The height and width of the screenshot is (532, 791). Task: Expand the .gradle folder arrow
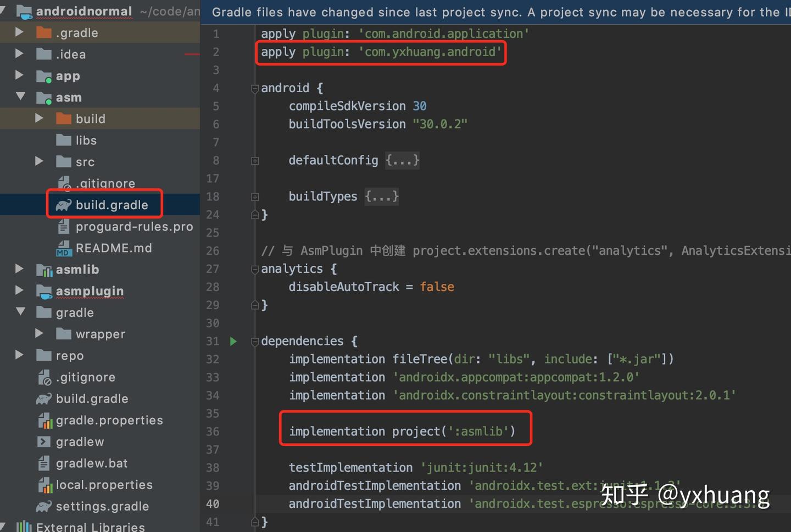(x=19, y=32)
